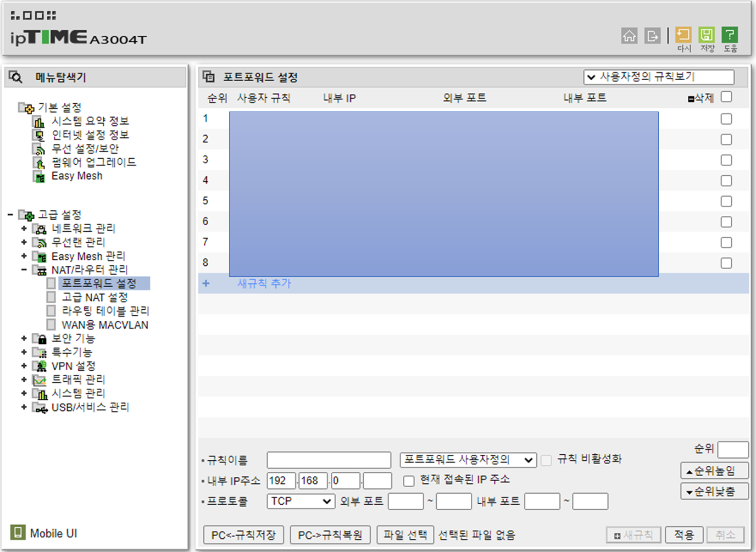Click the ▲순위높임 priority control
The image size is (756, 552).
click(714, 471)
